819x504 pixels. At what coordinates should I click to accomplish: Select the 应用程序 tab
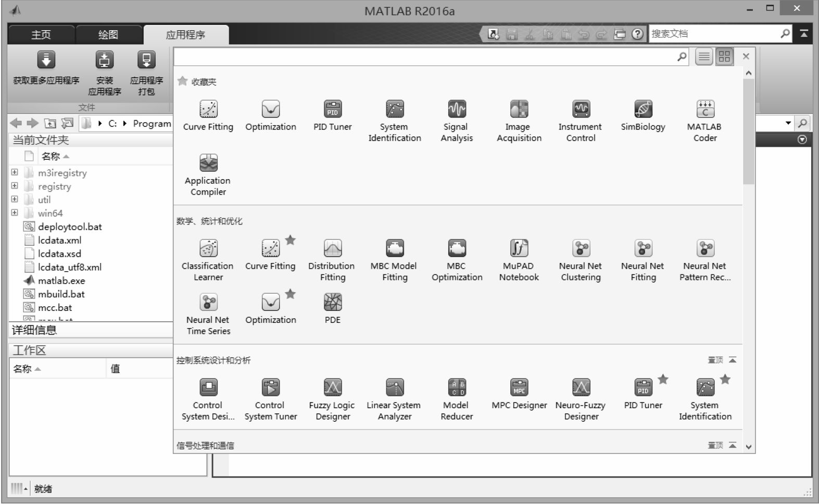[186, 35]
